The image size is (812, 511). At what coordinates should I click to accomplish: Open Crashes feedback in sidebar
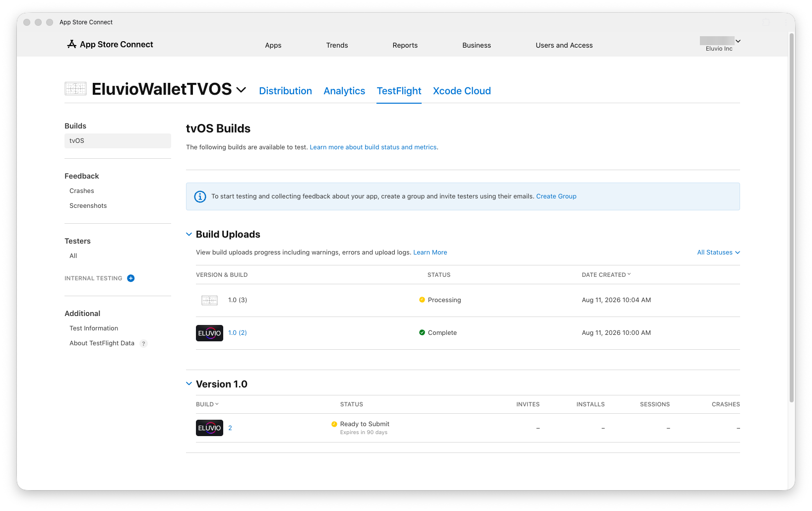(x=82, y=191)
